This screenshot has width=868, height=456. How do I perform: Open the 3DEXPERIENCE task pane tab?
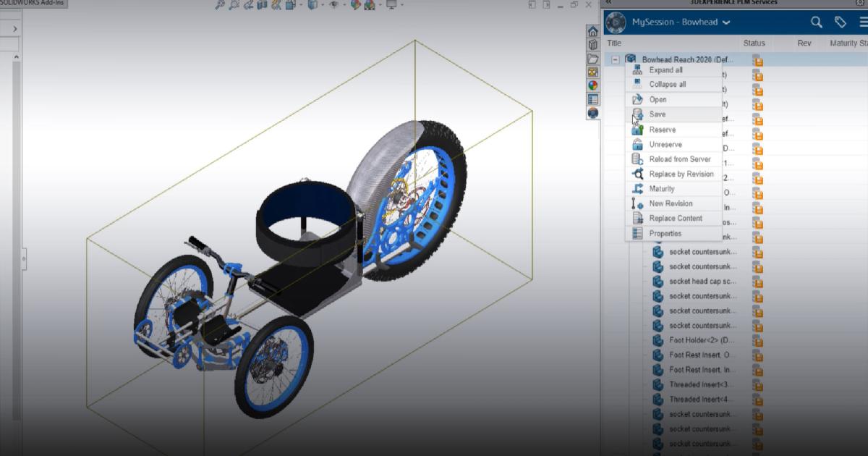pyautogui.click(x=592, y=113)
